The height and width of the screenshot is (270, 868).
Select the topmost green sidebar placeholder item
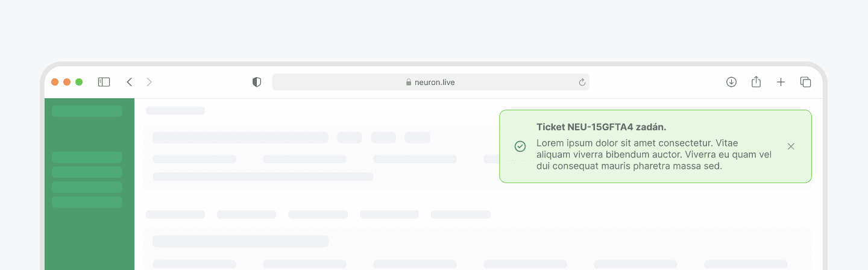(87, 111)
